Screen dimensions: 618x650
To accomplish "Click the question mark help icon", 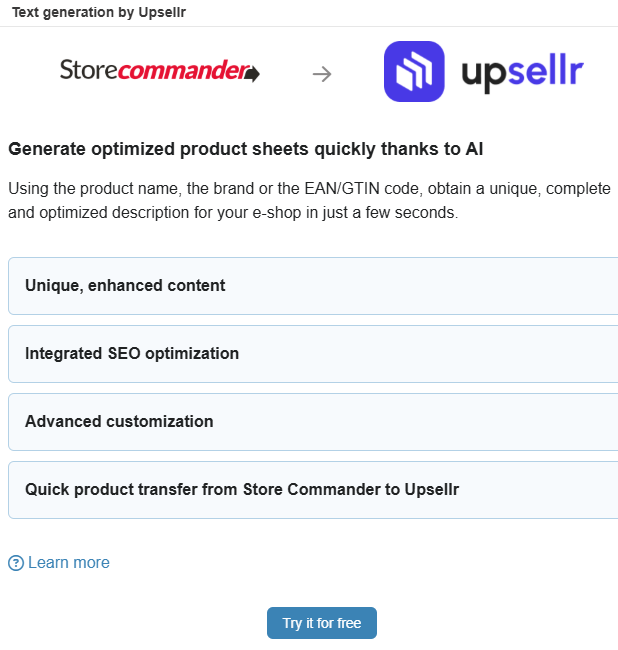I will click(16, 563).
